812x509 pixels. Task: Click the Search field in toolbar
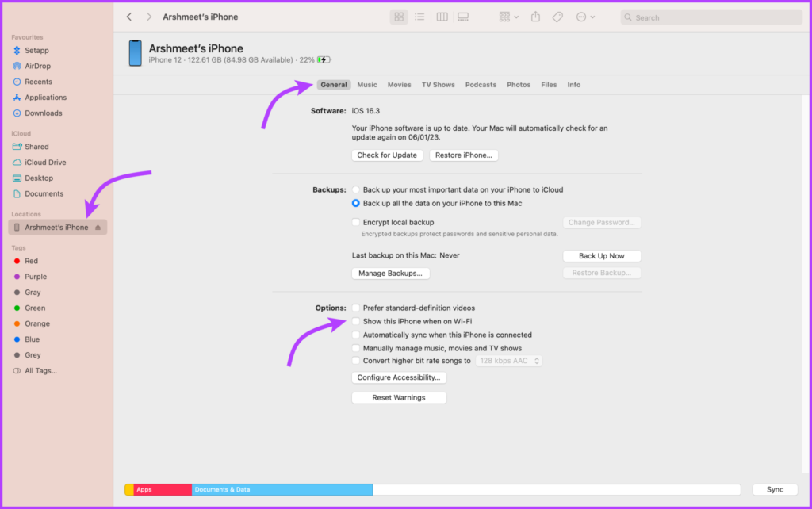(711, 17)
